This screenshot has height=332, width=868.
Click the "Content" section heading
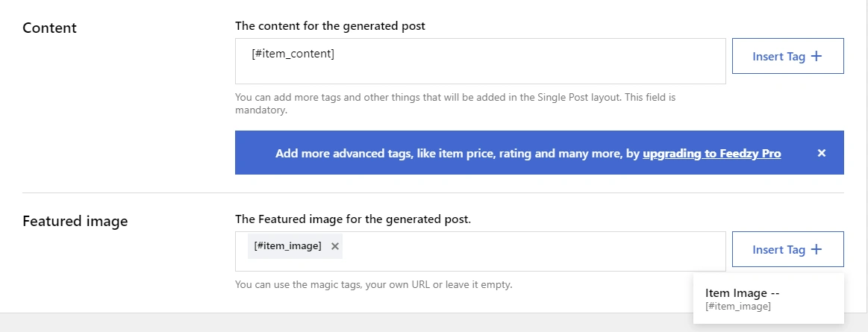pyautogui.click(x=49, y=28)
